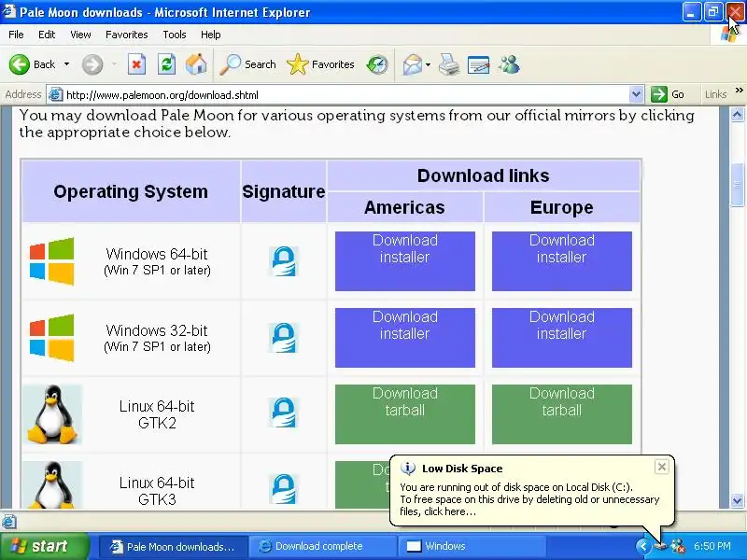Open the Messenger people icon
747x560 pixels.
pyautogui.click(x=509, y=64)
